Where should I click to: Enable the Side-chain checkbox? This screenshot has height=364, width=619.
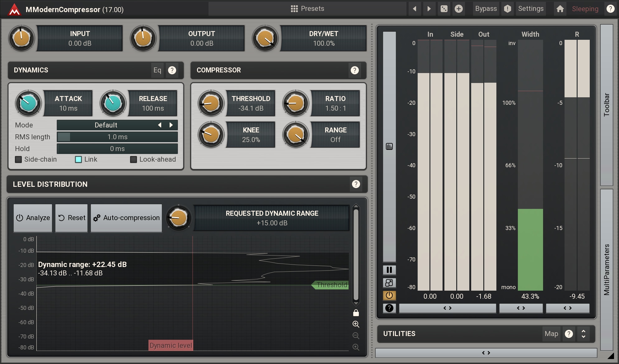tap(19, 159)
